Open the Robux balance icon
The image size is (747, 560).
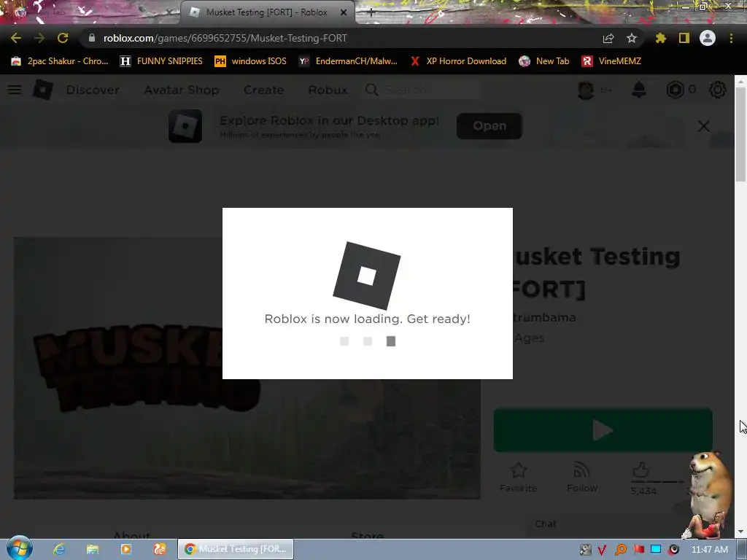[675, 90]
